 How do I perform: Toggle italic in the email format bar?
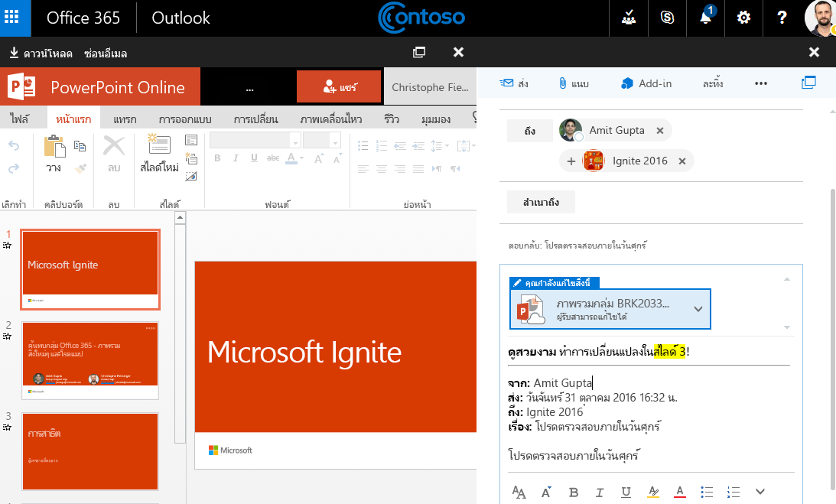click(600, 493)
